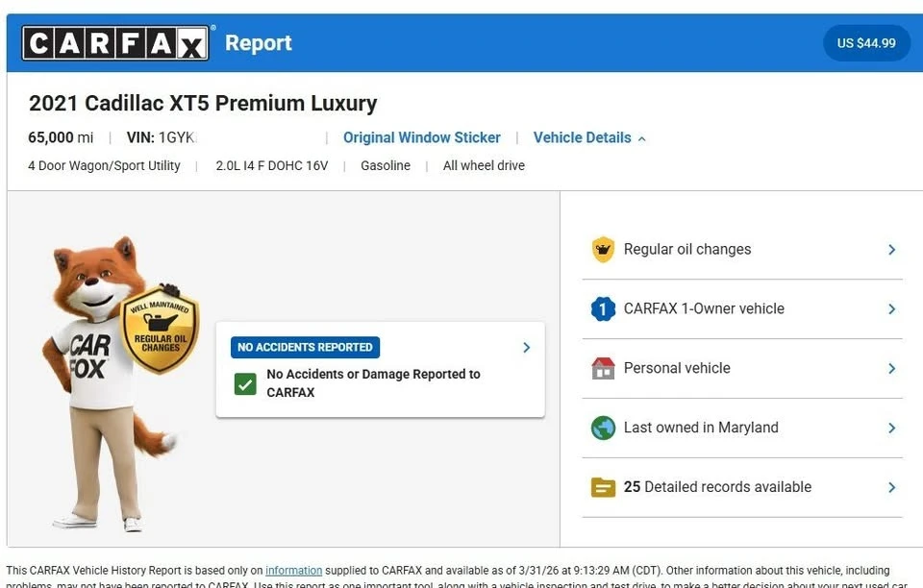Click 'Last owned in Maryland' text
This screenshot has width=923, height=588.
pyautogui.click(x=701, y=428)
